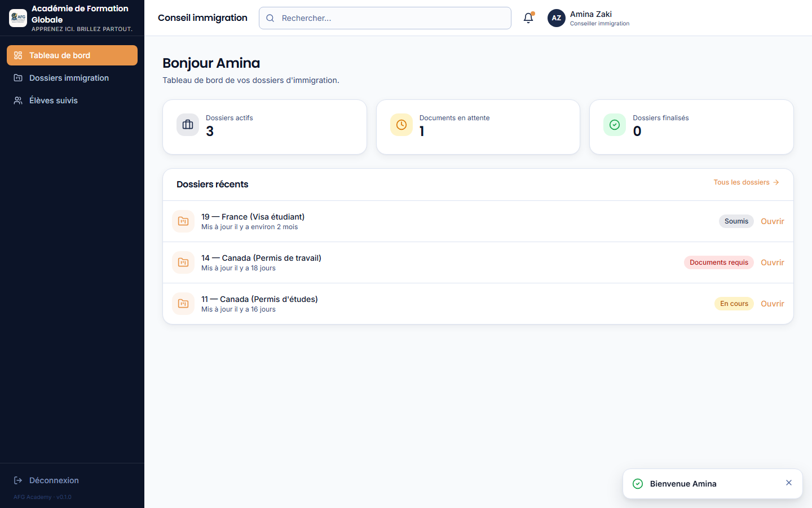Viewport: 812px width, 508px height.
Task: Click the Dossiers actifs stat card
Action: click(264, 127)
